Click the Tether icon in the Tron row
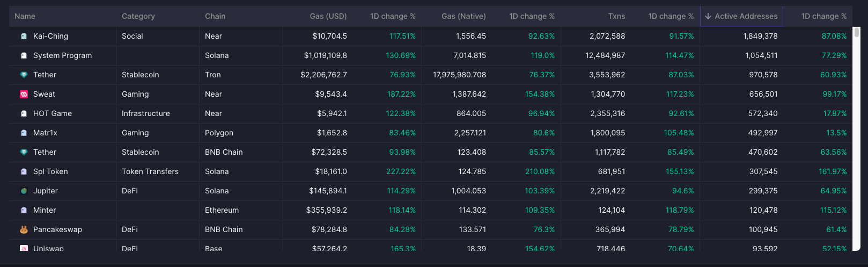 coord(24,75)
